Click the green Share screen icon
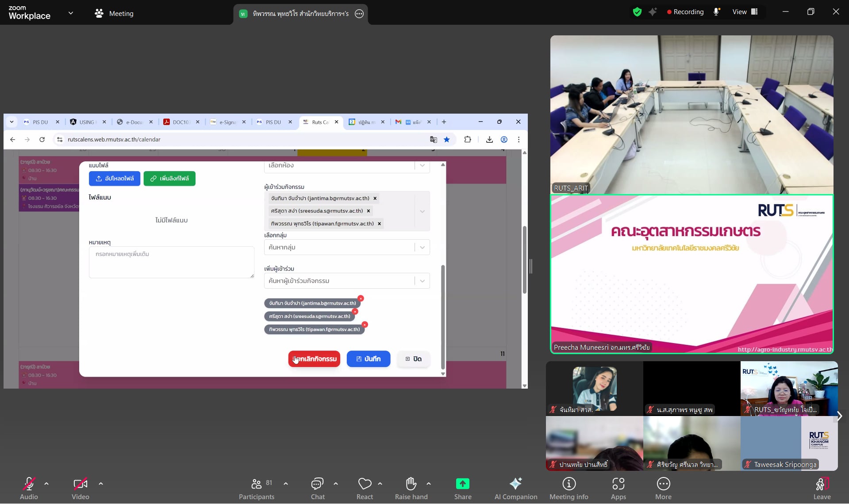The height and width of the screenshot is (504, 849). click(462, 484)
